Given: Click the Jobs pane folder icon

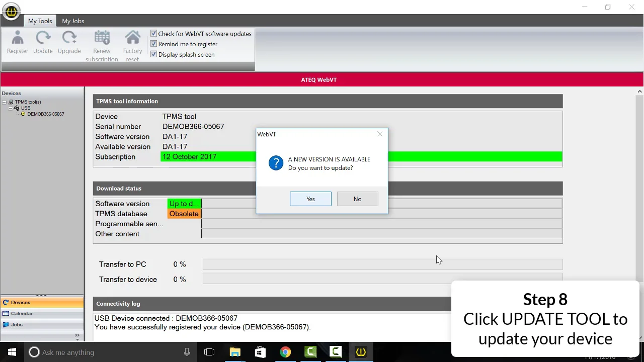Looking at the screenshot, I should (x=6, y=325).
